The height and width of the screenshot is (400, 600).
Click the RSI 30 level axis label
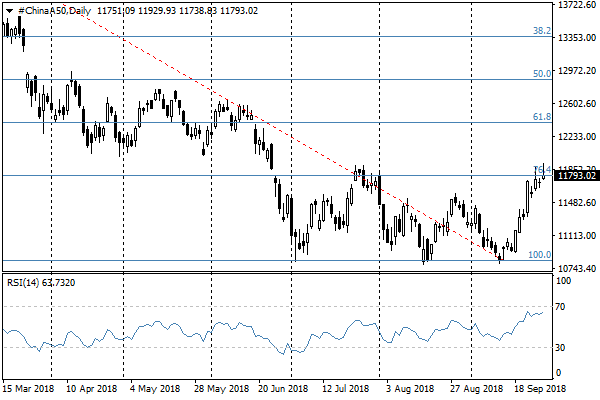563,347
